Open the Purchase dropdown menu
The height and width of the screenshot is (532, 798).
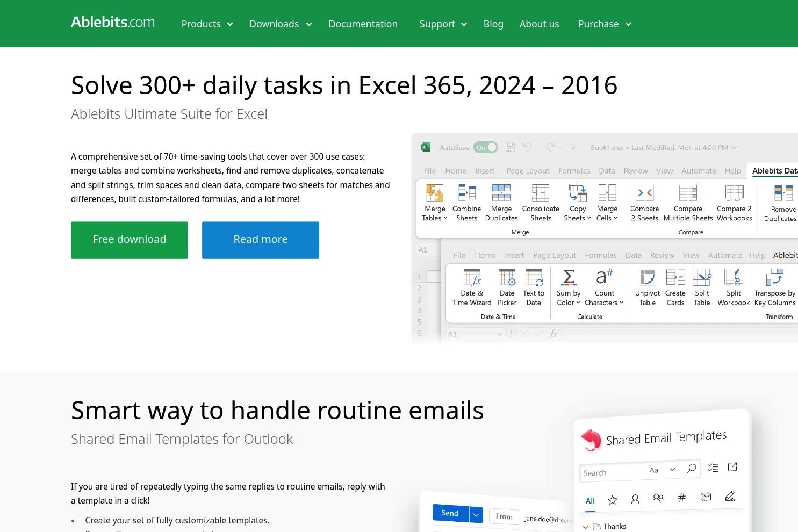(x=604, y=24)
